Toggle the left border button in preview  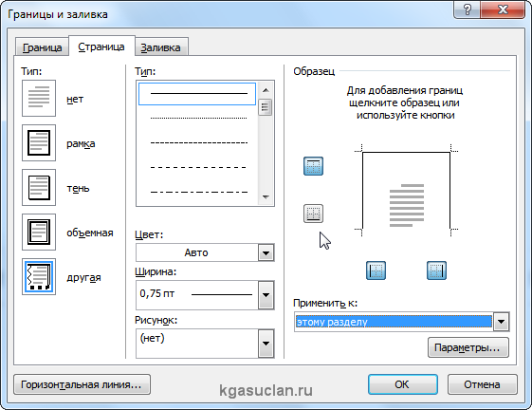pos(376,270)
